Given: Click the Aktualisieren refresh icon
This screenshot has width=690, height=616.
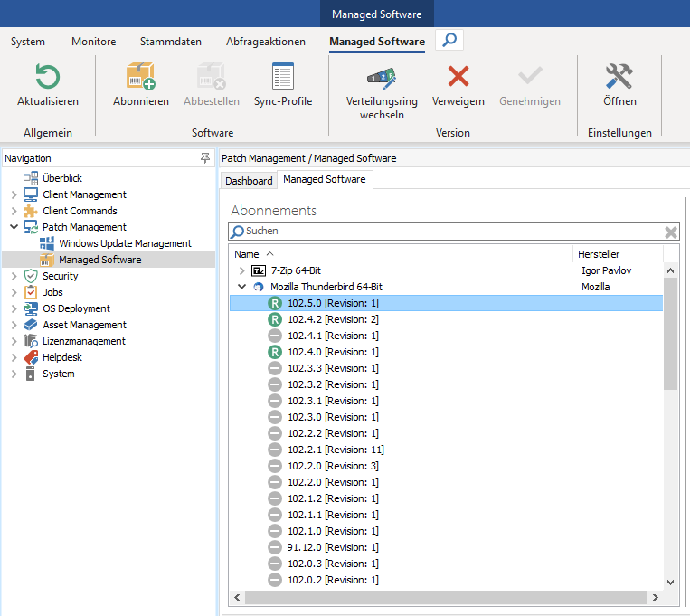Looking at the screenshot, I should click(47, 76).
